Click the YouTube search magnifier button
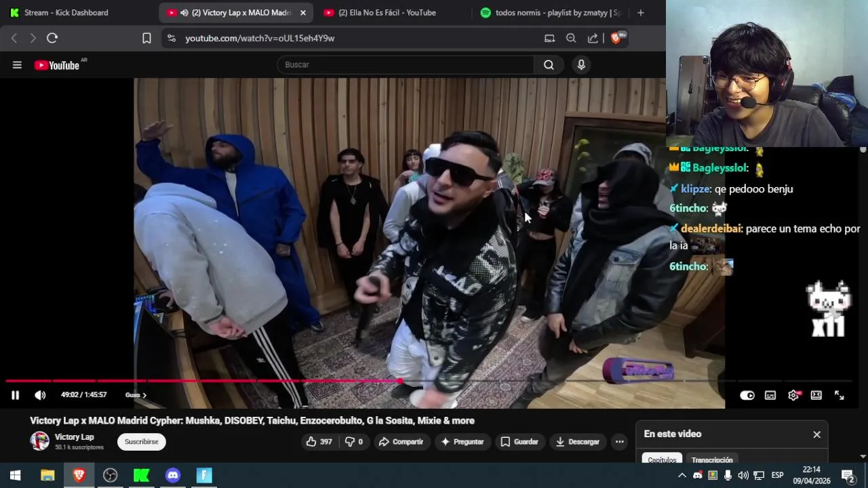The image size is (868, 488). 549,65
